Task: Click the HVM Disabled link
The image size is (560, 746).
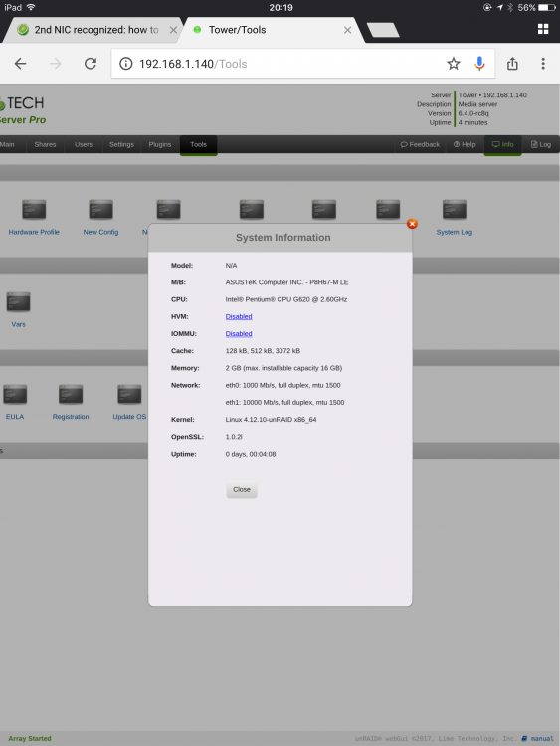Action: coord(239,317)
